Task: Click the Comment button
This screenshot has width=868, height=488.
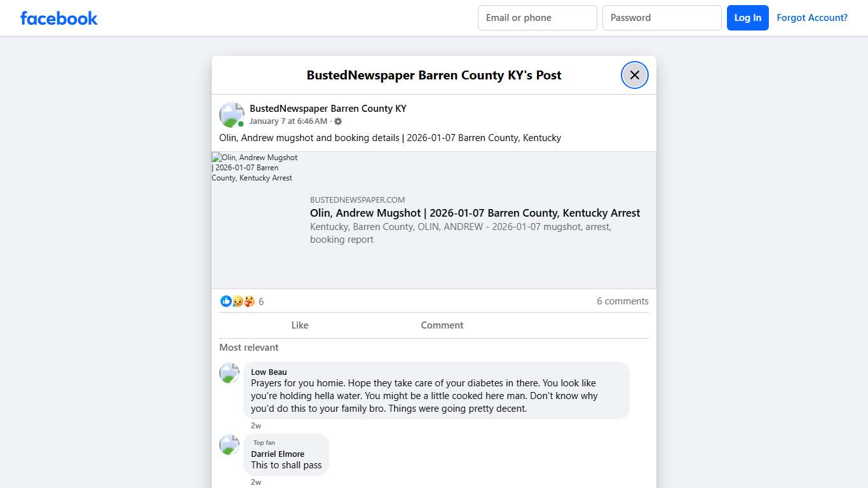Action: pos(442,325)
